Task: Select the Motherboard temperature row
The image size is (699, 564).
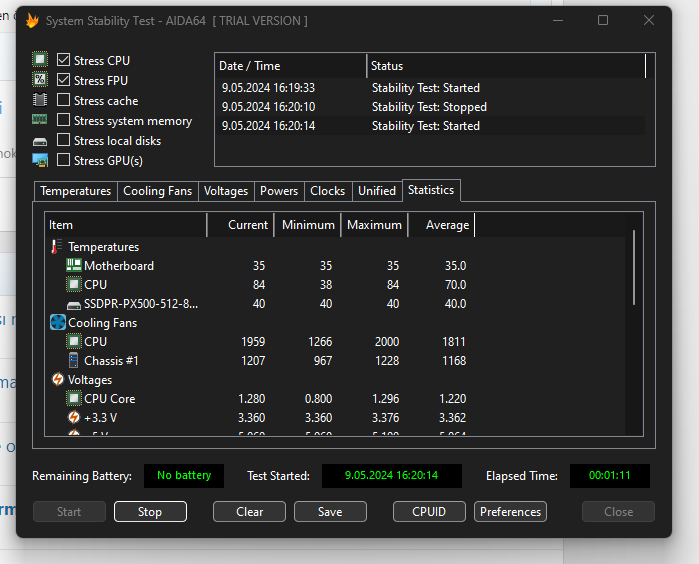Action: click(x=337, y=266)
